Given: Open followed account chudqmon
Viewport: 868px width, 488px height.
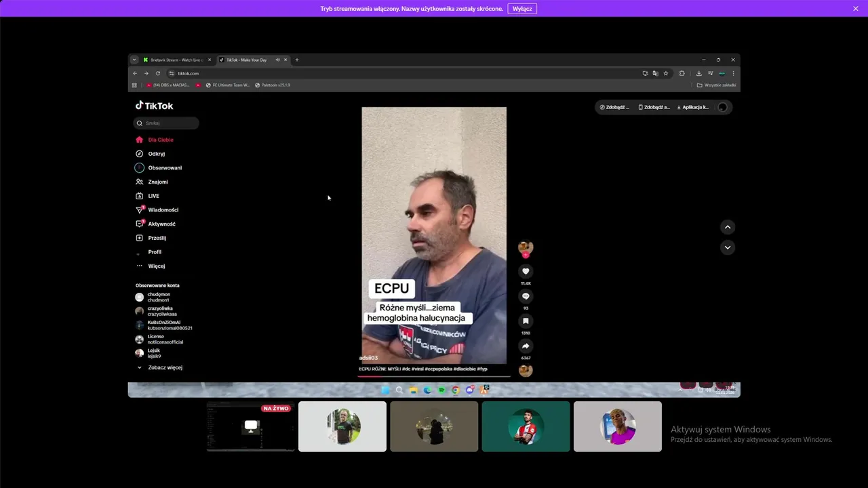Looking at the screenshot, I should 153,297.
